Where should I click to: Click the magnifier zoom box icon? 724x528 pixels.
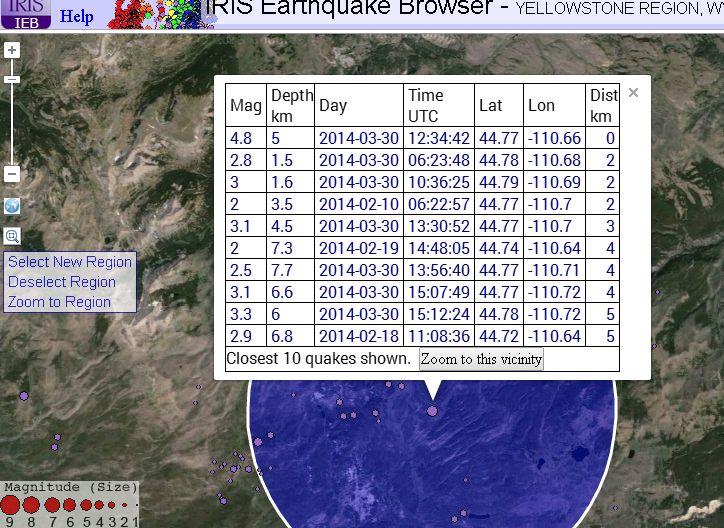12,236
